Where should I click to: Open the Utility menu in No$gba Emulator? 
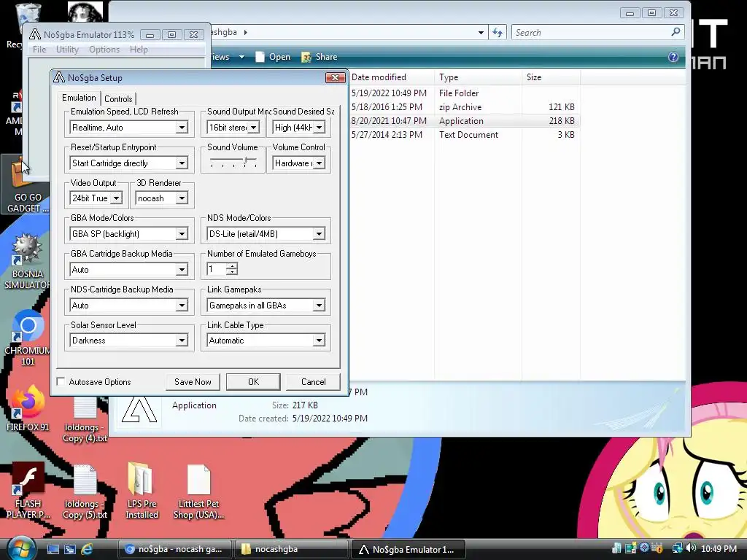tap(67, 49)
